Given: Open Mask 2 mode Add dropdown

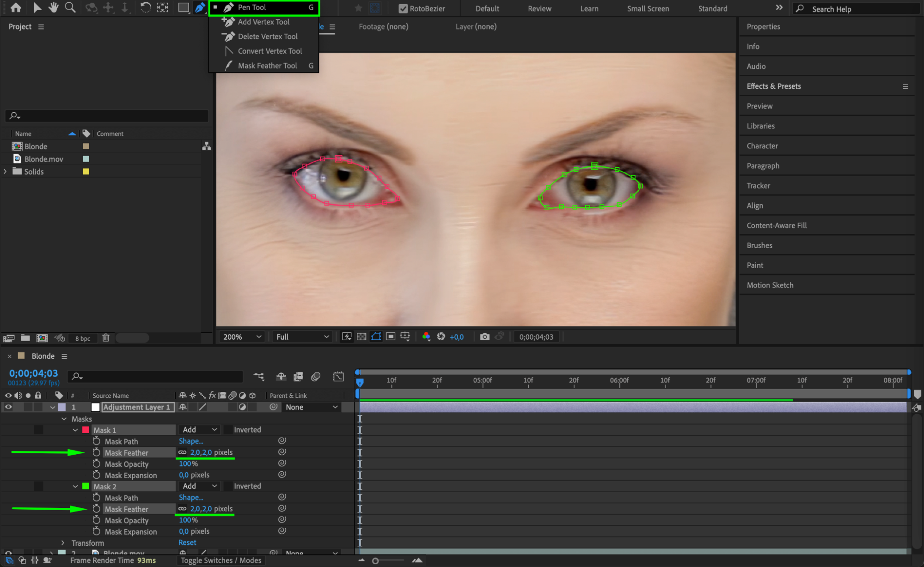Looking at the screenshot, I should point(199,486).
